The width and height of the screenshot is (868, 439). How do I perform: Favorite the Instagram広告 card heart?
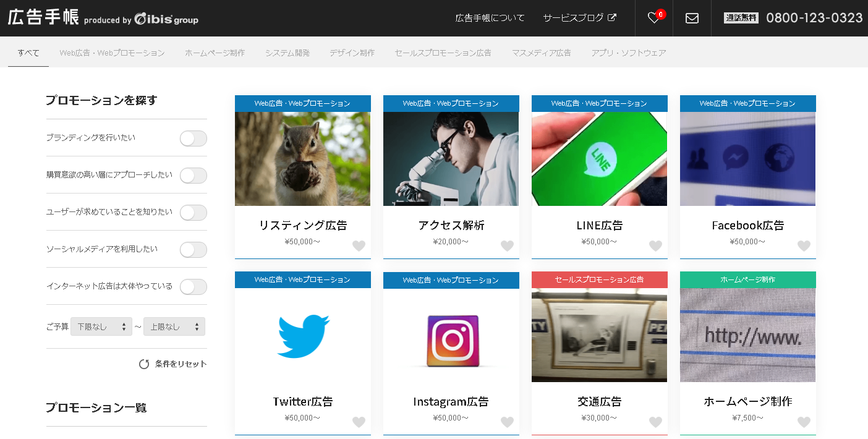(507, 422)
